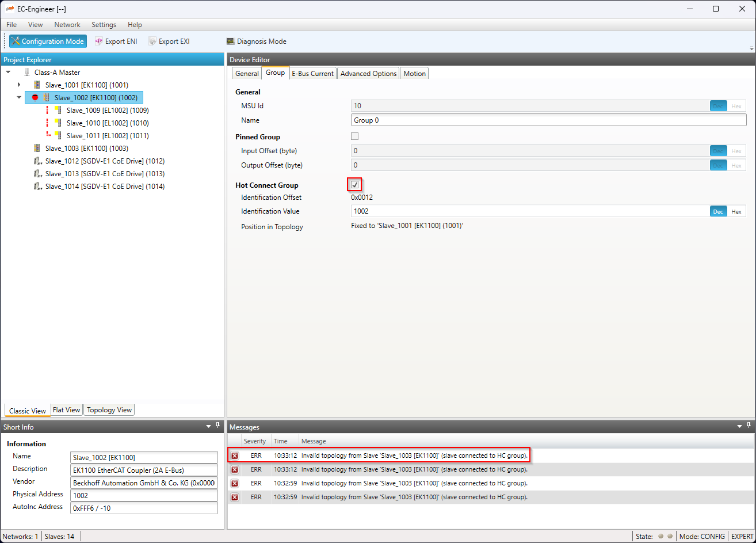Click the Group Name input field
Viewport: 756px width, 543px height.
[548, 120]
